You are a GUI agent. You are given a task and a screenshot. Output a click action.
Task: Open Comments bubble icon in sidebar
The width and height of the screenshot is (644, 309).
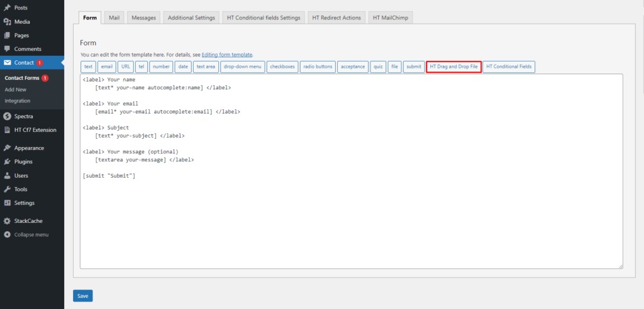click(7, 49)
